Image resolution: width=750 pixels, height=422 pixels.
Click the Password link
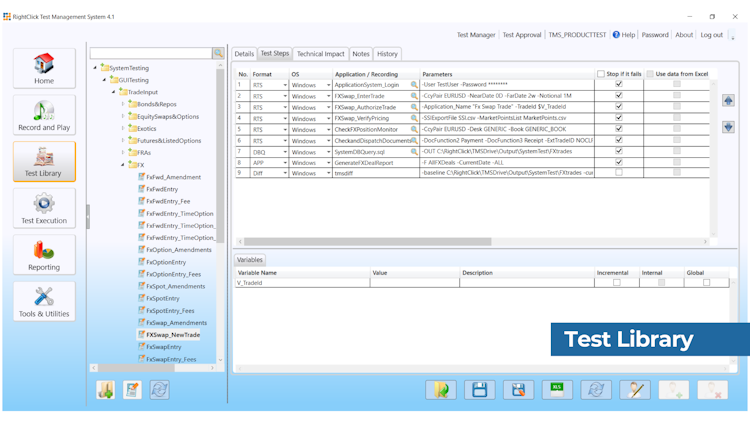pyautogui.click(x=655, y=35)
